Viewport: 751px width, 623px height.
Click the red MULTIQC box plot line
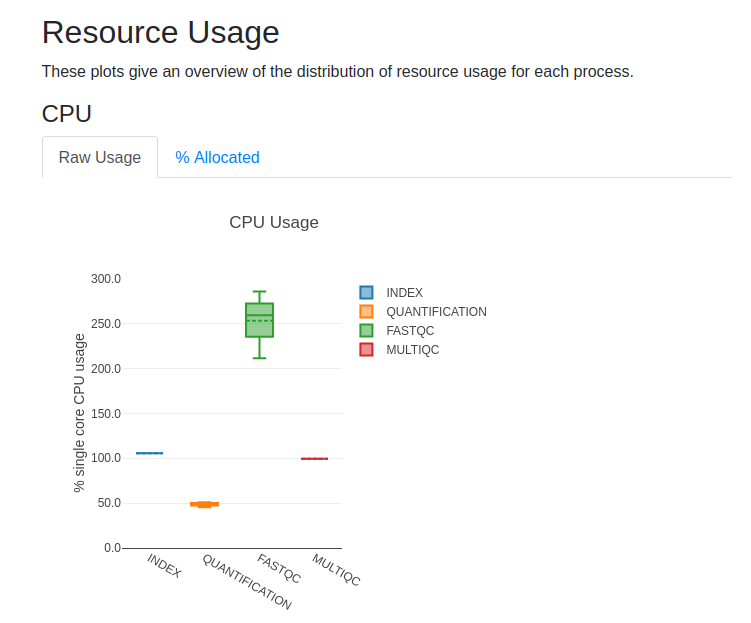314,459
